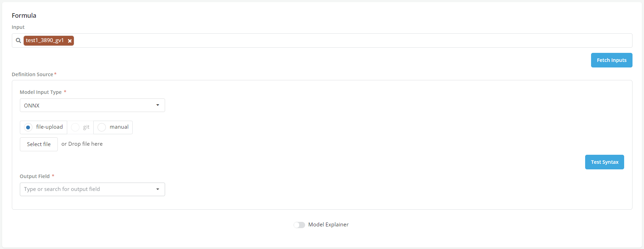Open the Output Field search dropdown

87,189
